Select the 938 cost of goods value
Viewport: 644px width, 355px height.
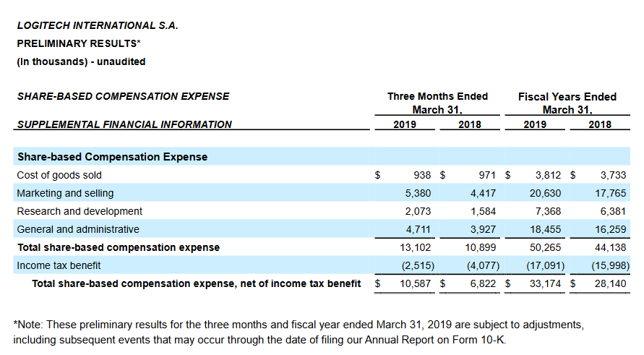pyautogui.click(x=422, y=175)
